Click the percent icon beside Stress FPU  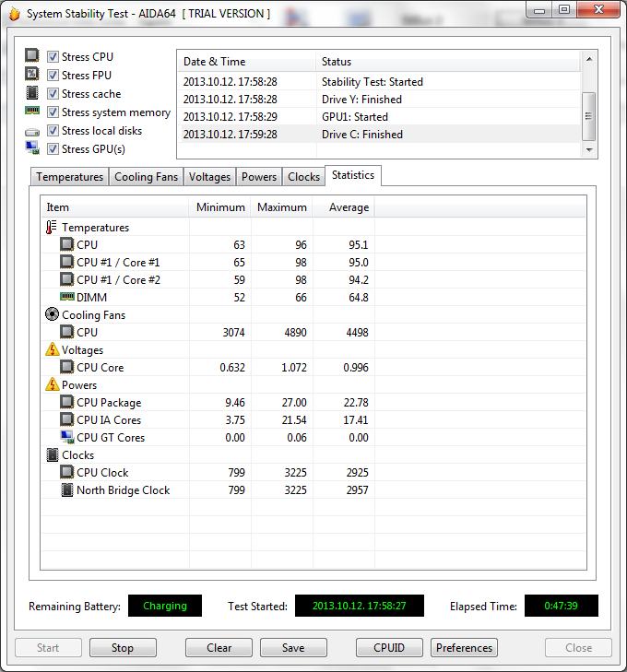(x=31, y=74)
